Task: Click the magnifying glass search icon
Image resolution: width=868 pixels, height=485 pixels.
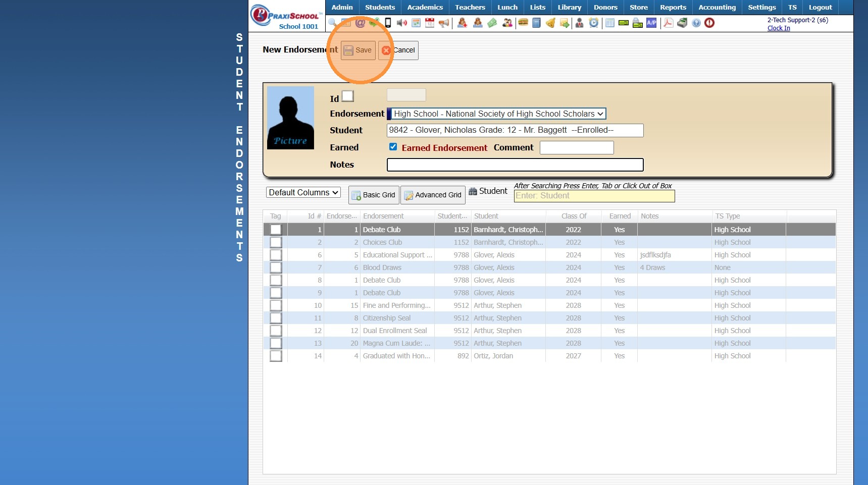Action: point(332,23)
